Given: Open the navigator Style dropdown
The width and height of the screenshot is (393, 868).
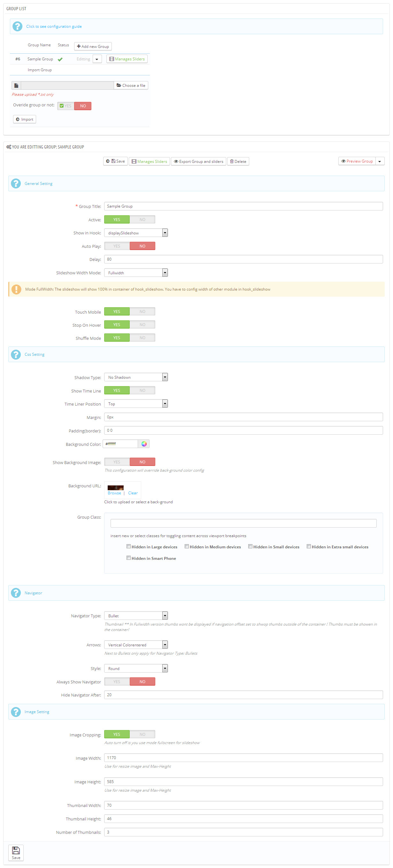Looking at the screenshot, I should [136, 668].
